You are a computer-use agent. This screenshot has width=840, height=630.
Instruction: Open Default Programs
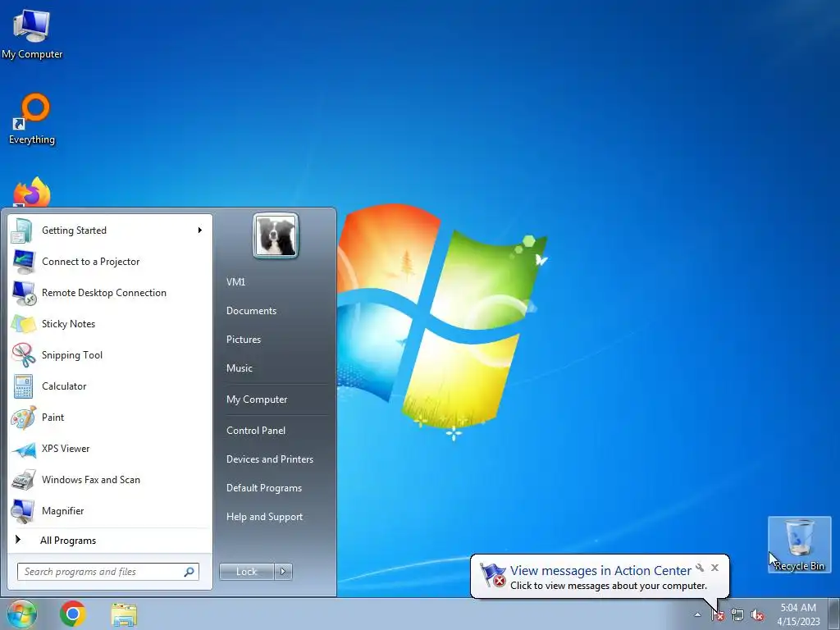point(264,488)
